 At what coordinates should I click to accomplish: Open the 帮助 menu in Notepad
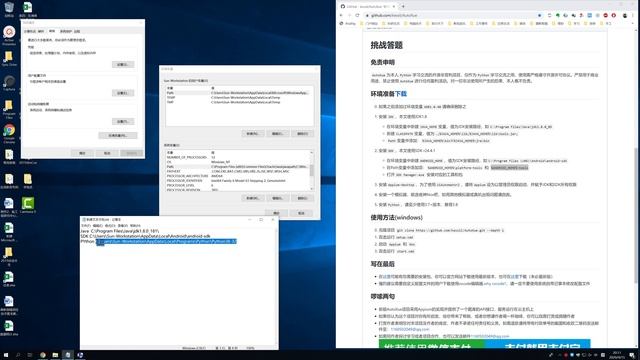pyautogui.click(x=135, y=226)
